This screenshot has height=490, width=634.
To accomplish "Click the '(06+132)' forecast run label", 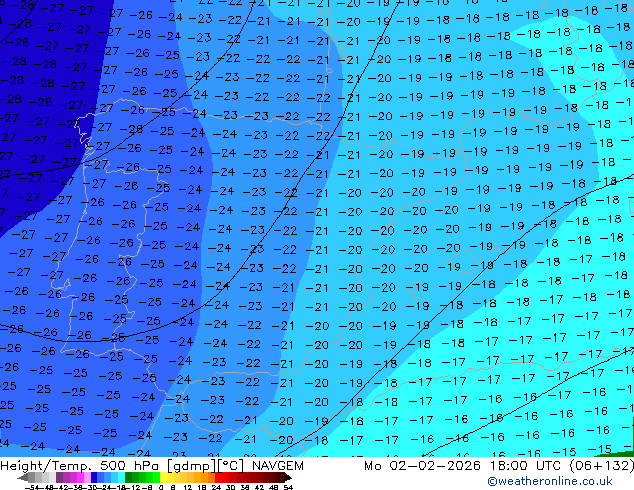I will click(602, 466).
